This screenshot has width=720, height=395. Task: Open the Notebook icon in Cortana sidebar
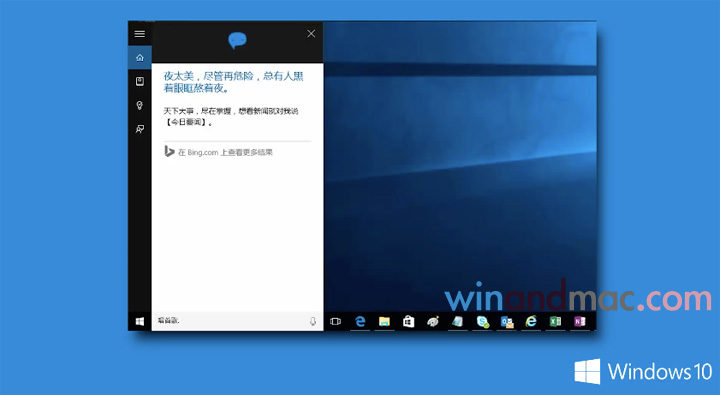coord(140,81)
